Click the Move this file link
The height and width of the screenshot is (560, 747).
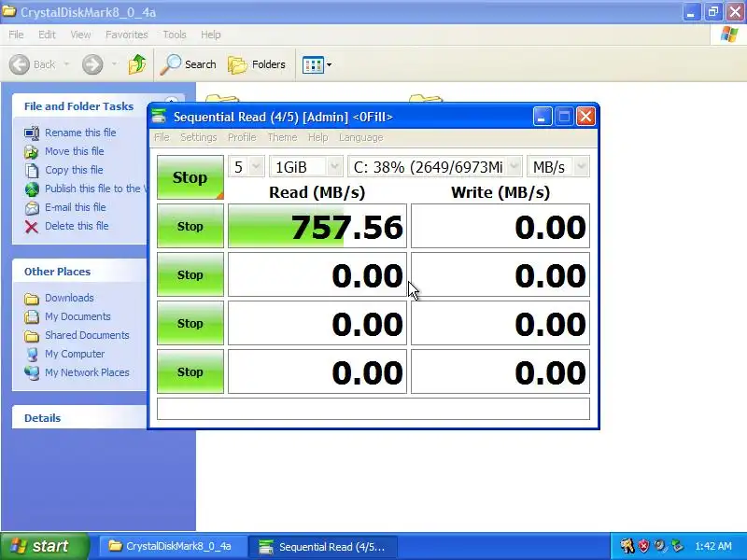pyautogui.click(x=75, y=151)
